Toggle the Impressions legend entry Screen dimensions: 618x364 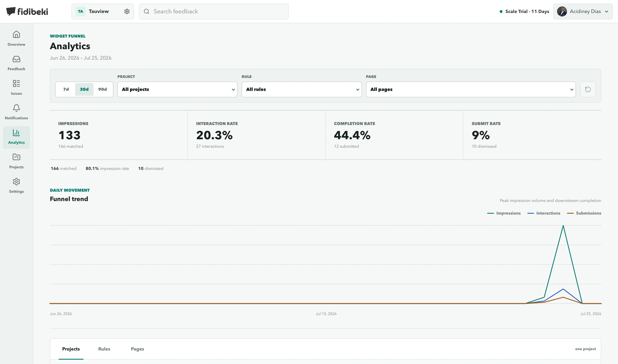(x=504, y=213)
